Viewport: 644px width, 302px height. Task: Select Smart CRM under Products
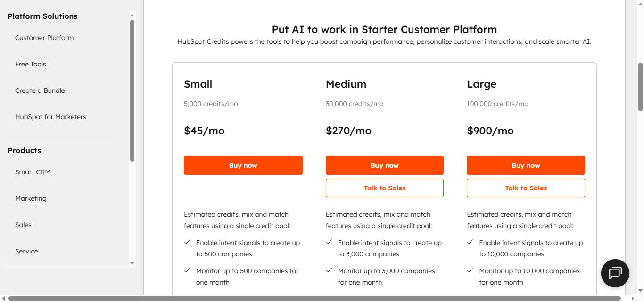(x=33, y=172)
